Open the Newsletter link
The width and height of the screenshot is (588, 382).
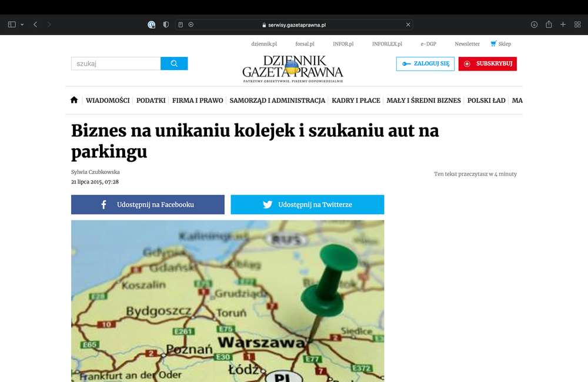[x=467, y=43]
